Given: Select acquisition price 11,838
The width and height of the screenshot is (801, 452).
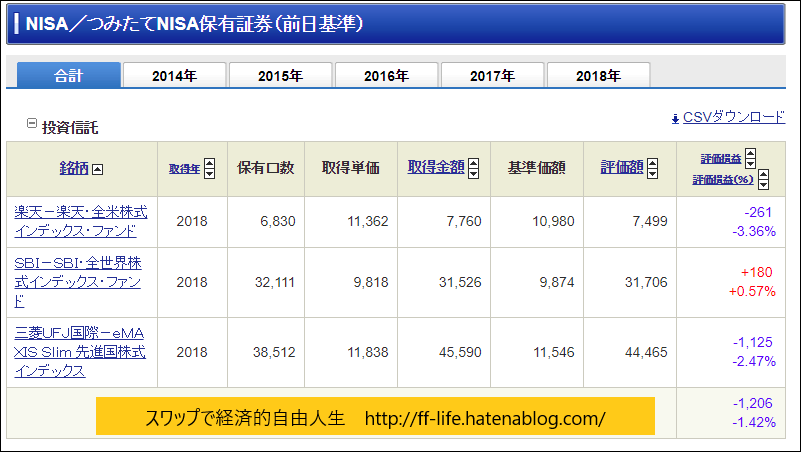Looking at the screenshot, I should tap(368, 352).
